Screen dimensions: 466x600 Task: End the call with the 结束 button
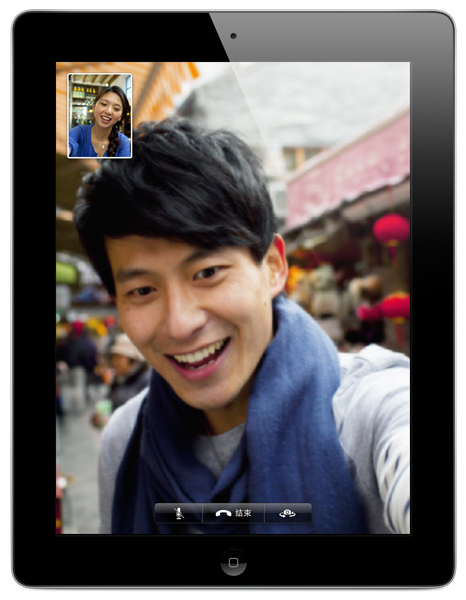(x=233, y=513)
